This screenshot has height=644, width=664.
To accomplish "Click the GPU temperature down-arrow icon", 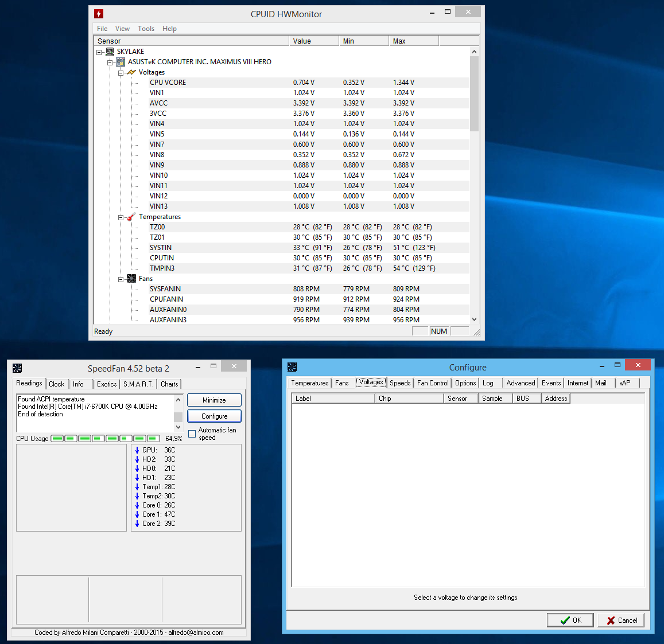I will [137, 450].
